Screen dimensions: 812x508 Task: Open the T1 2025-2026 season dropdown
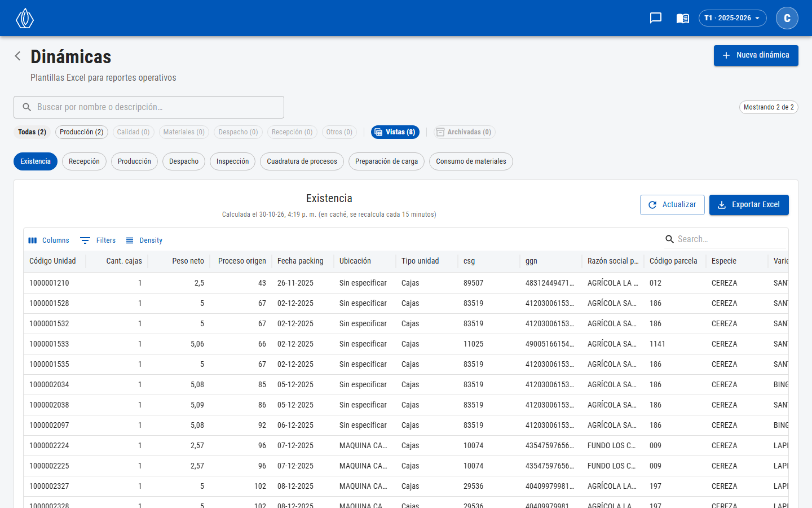732,18
